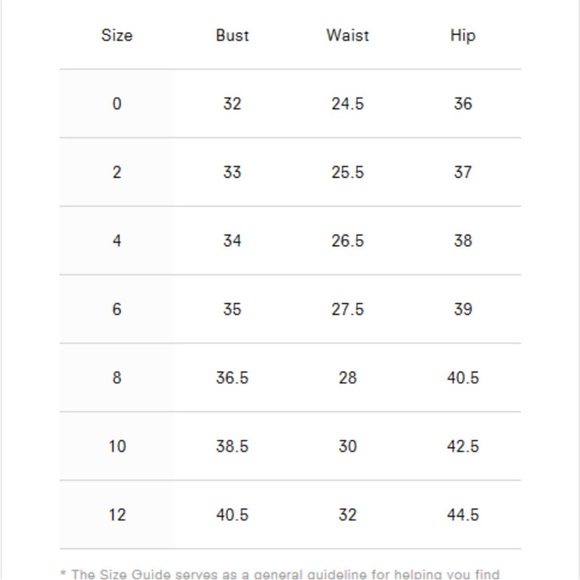This screenshot has width=580, height=580.
Task: Click the 38.5 bust measurement
Action: pyautogui.click(x=232, y=446)
